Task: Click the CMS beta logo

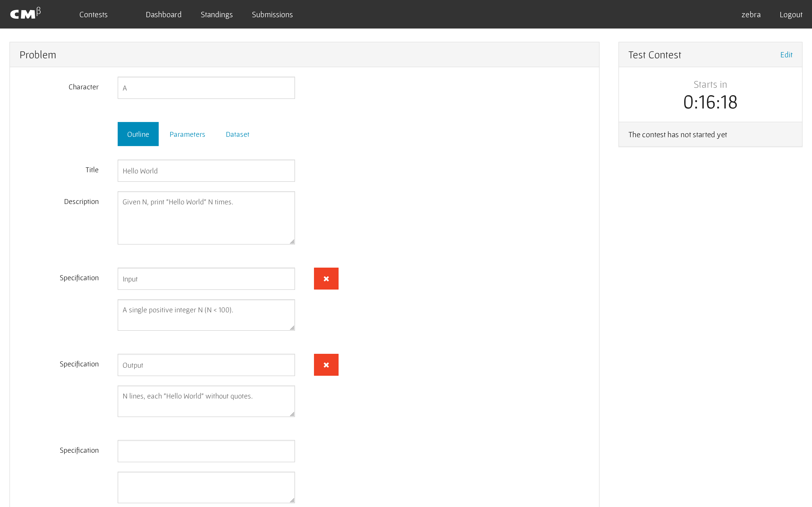Action: tap(25, 14)
